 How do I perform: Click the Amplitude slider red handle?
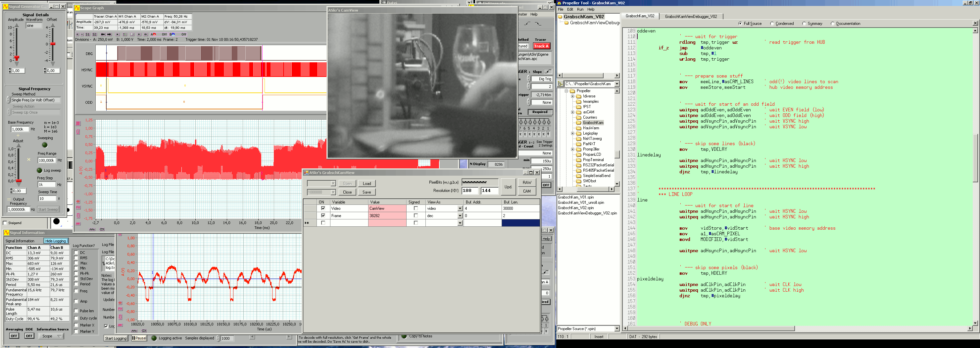17,58
